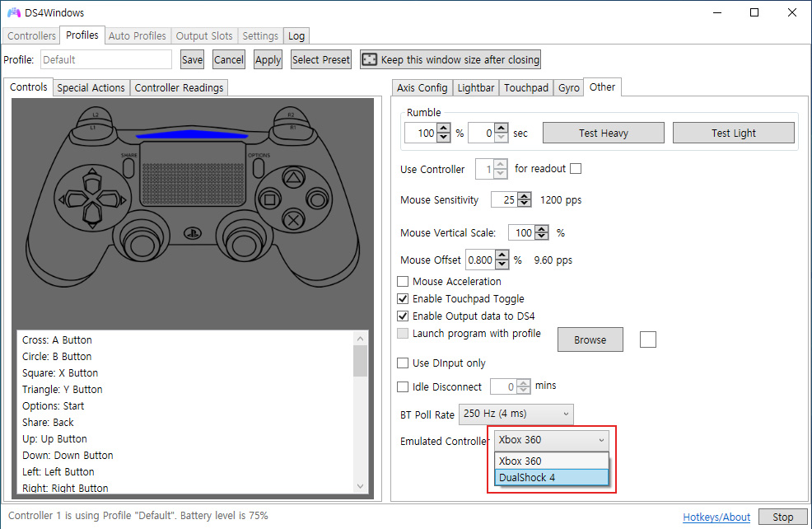The image size is (812, 529).
Task: Open the Auto Profiles tab
Action: (138, 35)
